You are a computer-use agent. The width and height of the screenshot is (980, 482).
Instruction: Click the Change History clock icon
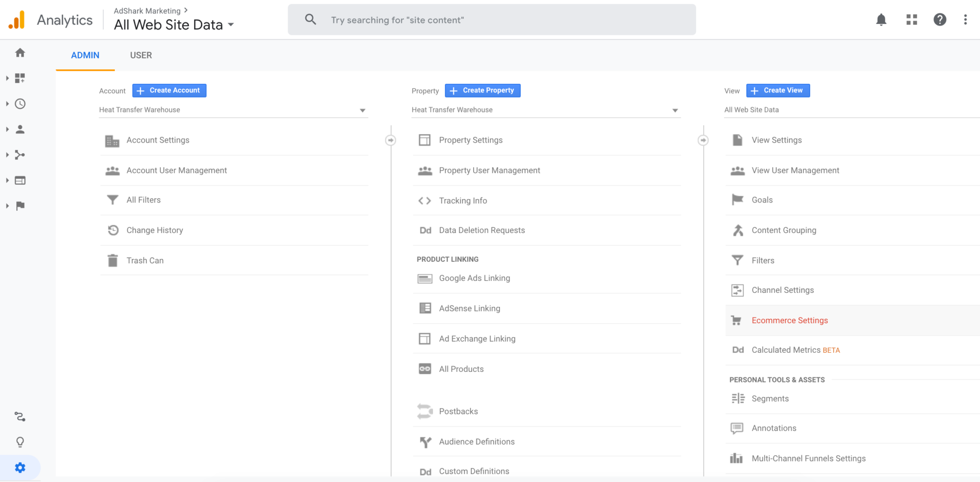click(113, 230)
